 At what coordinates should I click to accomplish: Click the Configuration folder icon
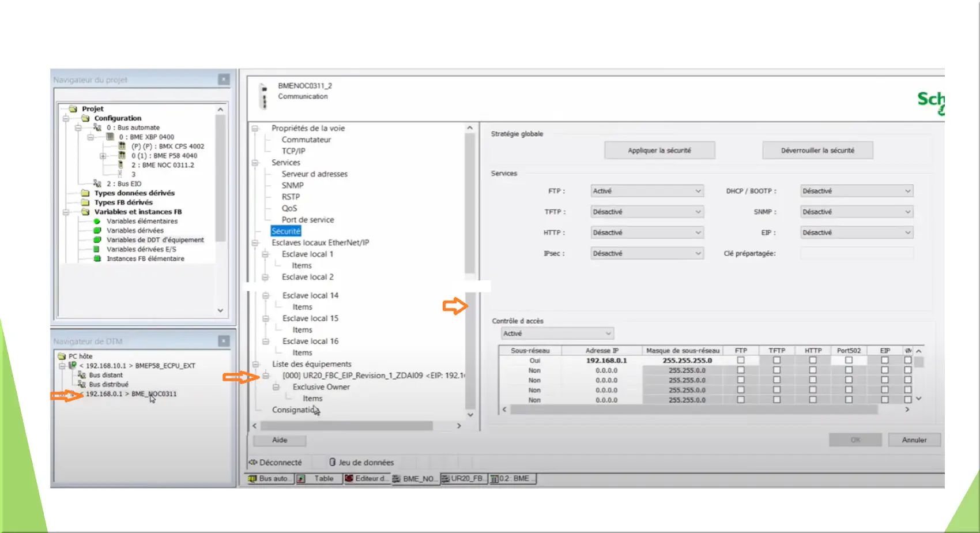point(85,118)
